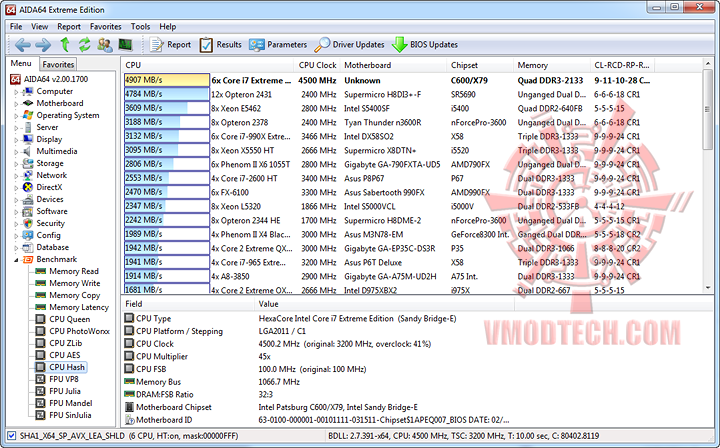Select the DirectX tree icon
720x448 pixels.
(x=28, y=187)
